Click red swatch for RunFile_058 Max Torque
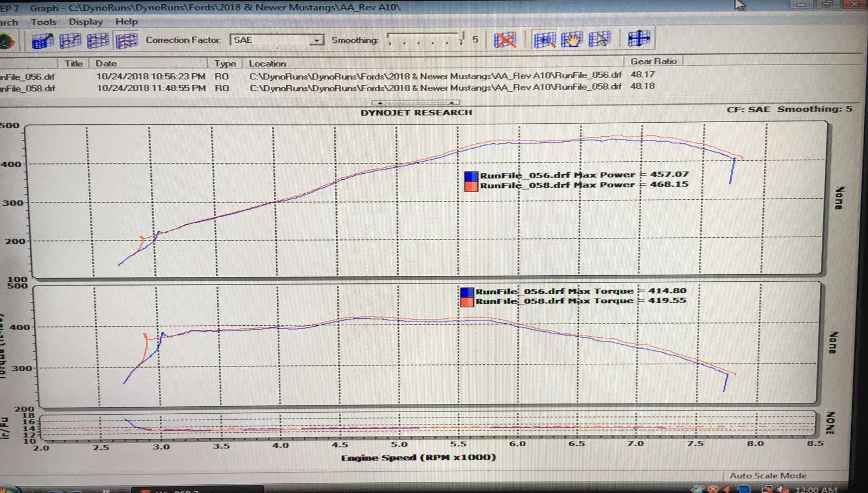Screen dimensions: 868x493 pos(467,302)
